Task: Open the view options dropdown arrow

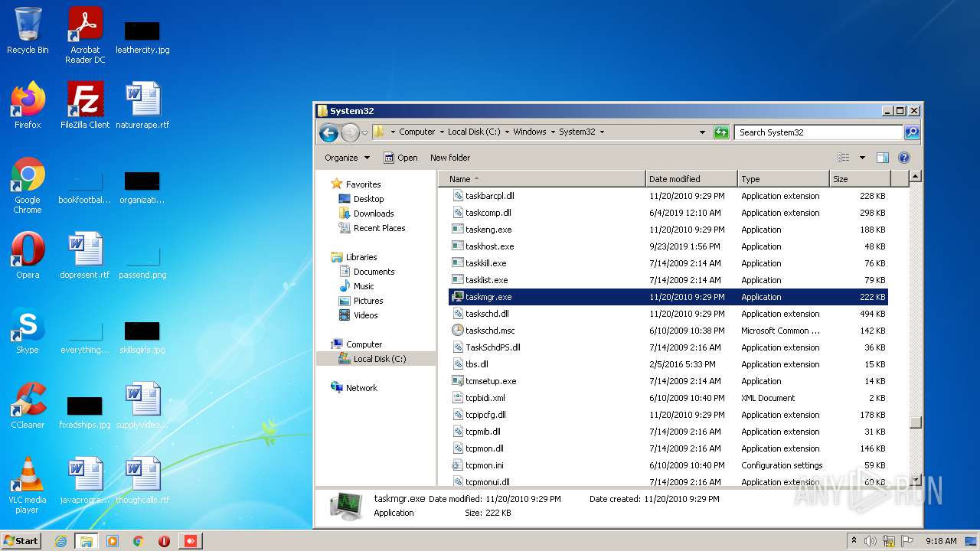Action: tap(862, 158)
